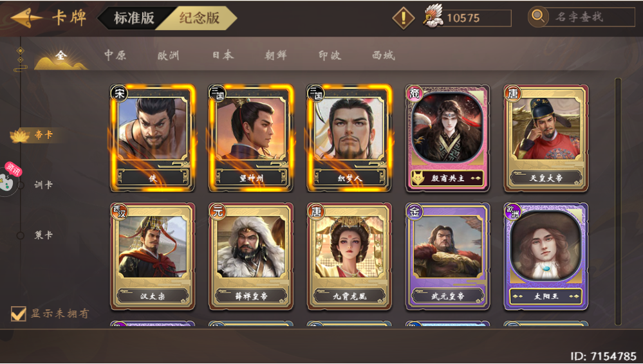Tap the exclamation warning diamond icon
643x364 pixels.
[x=404, y=18]
